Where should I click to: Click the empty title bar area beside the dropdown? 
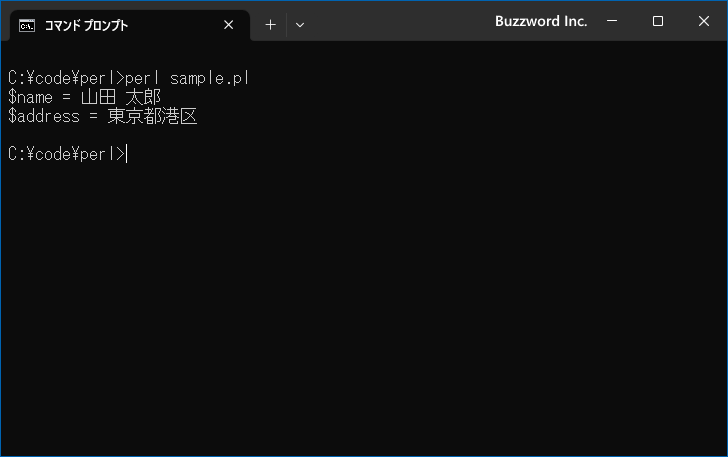point(399,21)
